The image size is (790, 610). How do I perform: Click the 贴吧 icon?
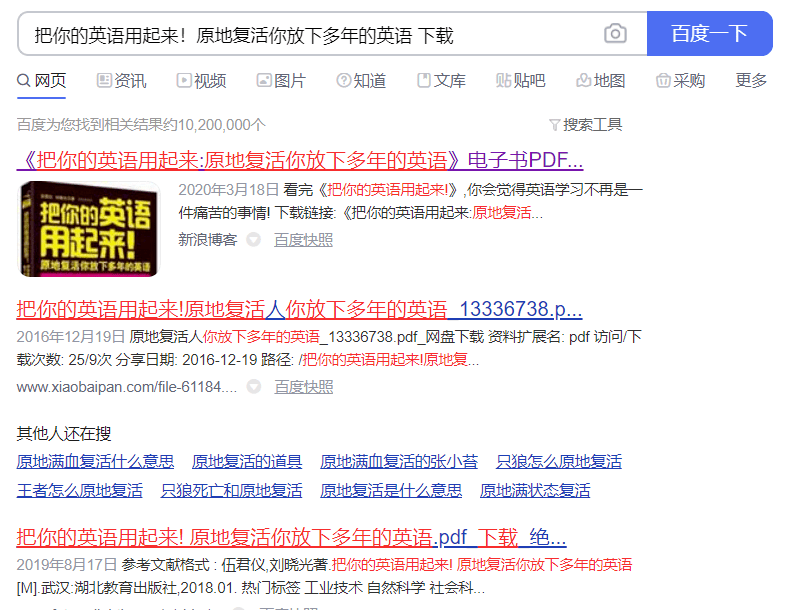(x=503, y=81)
